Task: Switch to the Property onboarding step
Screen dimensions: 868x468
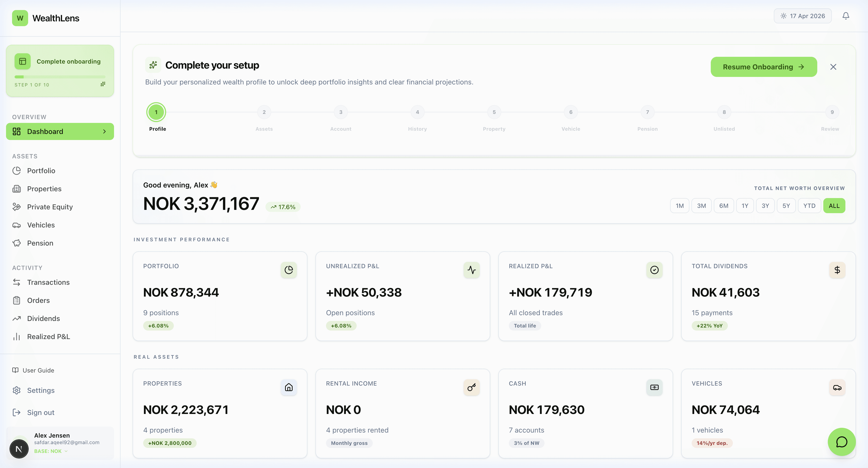Action: pyautogui.click(x=494, y=112)
